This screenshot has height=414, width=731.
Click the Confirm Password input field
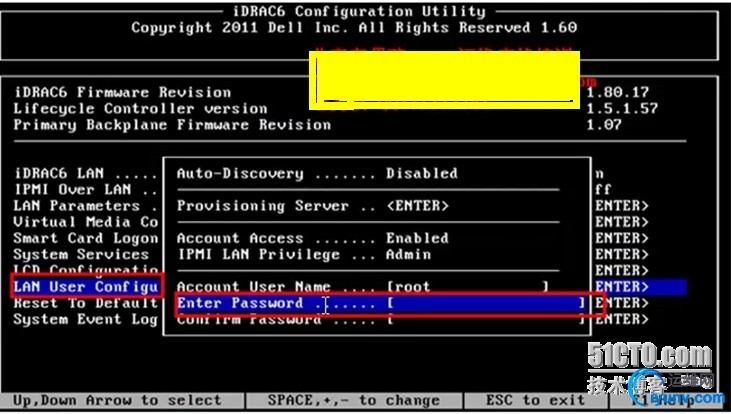pos(485,320)
